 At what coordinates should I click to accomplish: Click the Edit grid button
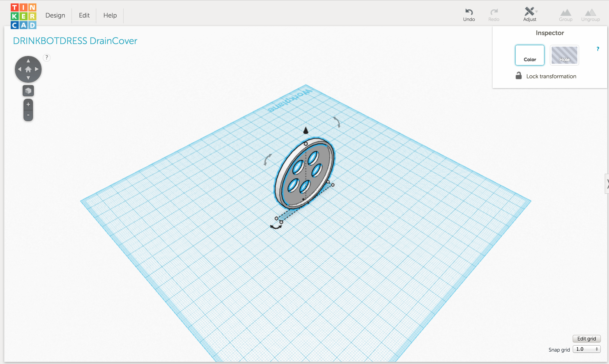[586, 339]
